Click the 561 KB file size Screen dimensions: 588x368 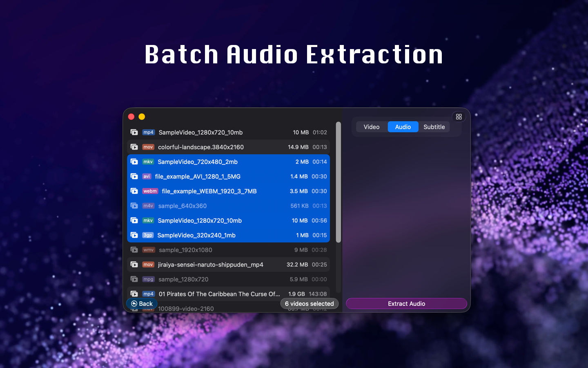click(299, 206)
